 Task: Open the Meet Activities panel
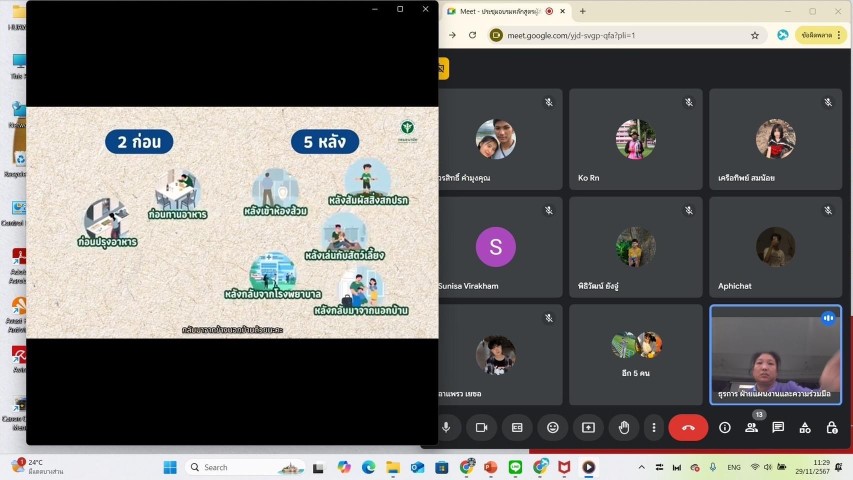click(x=805, y=427)
